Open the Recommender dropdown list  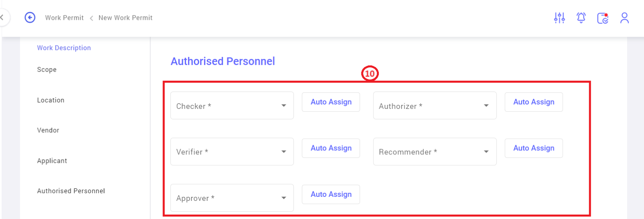435,152
